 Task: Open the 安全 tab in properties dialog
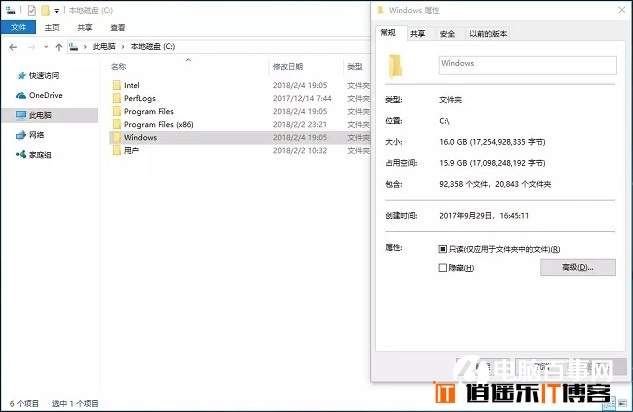pyautogui.click(x=447, y=34)
